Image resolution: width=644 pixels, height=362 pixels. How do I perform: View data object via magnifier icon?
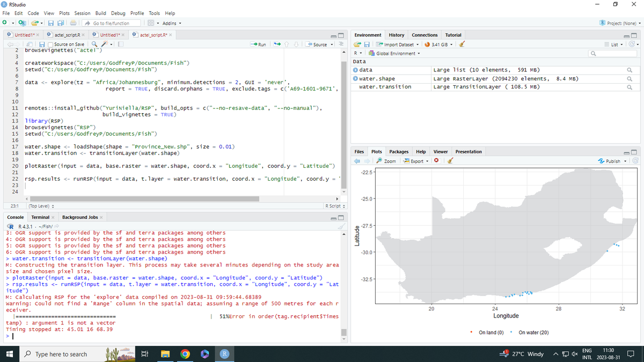coord(630,70)
